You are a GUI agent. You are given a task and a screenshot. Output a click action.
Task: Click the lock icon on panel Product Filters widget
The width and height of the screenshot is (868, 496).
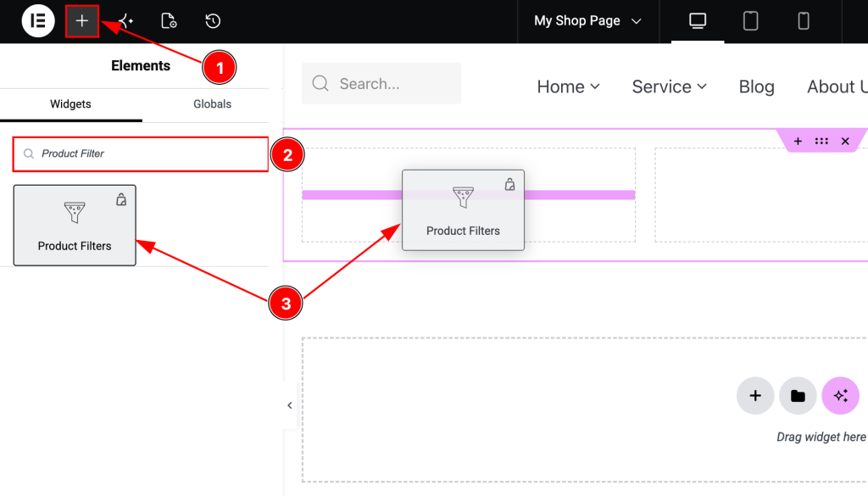(121, 199)
